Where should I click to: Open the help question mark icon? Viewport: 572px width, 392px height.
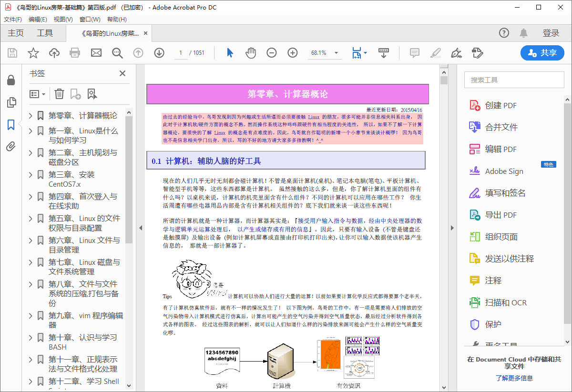click(504, 33)
